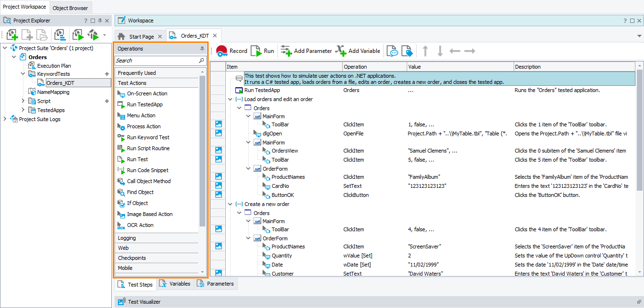Pin the Operations panel

click(202, 49)
